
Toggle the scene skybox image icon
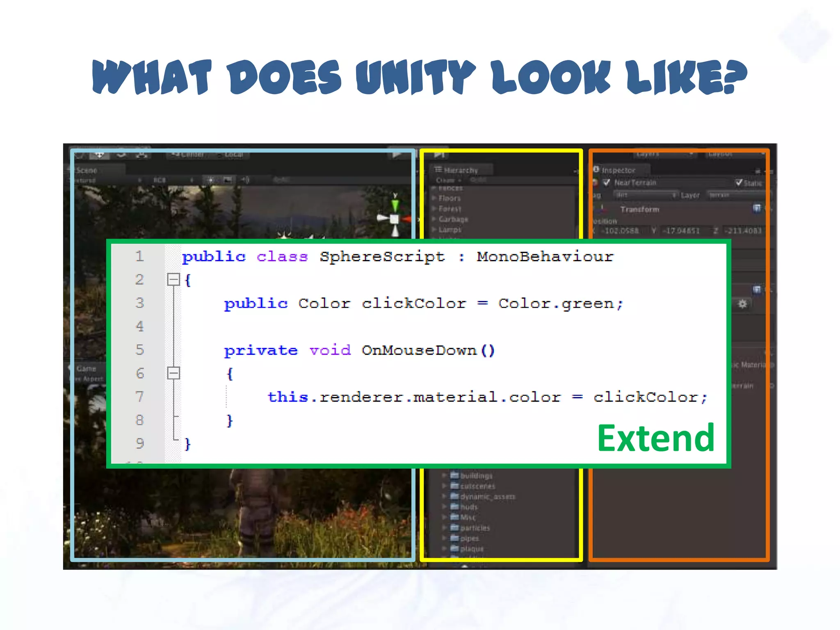[228, 180]
